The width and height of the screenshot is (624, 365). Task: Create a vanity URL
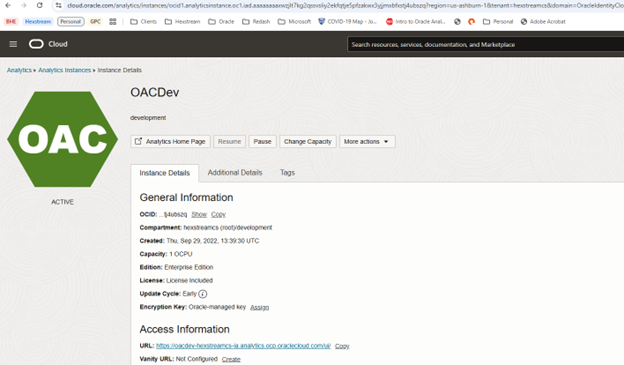point(231,359)
